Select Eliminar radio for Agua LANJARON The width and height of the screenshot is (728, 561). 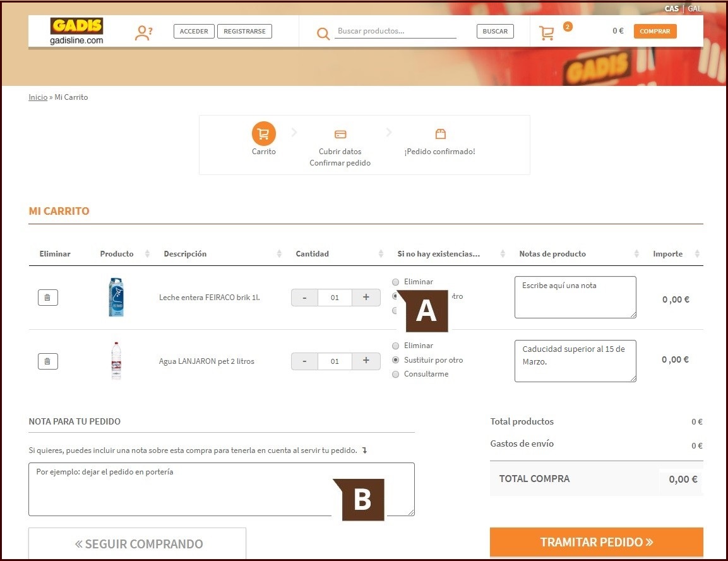click(396, 346)
